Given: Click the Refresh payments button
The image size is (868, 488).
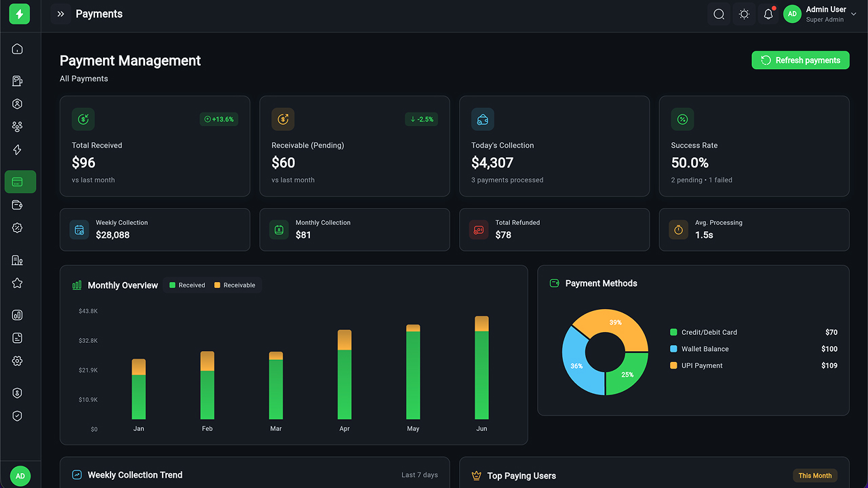Looking at the screenshot, I should pyautogui.click(x=800, y=60).
